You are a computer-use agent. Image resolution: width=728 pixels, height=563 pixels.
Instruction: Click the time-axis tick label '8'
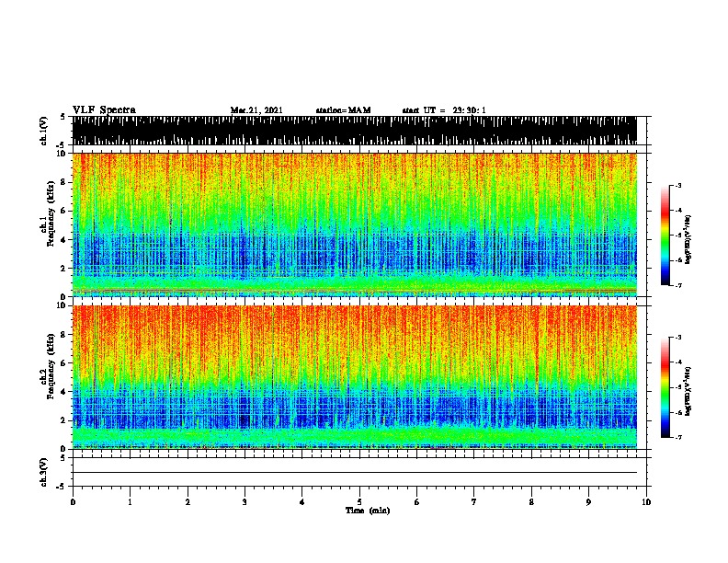click(531, 502)
